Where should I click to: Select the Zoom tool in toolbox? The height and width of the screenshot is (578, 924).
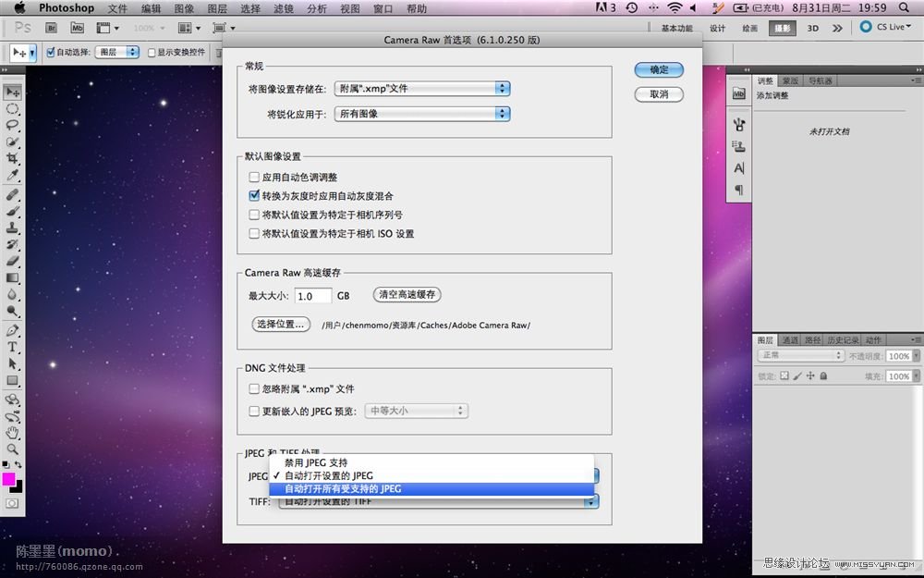coord(12,449)
